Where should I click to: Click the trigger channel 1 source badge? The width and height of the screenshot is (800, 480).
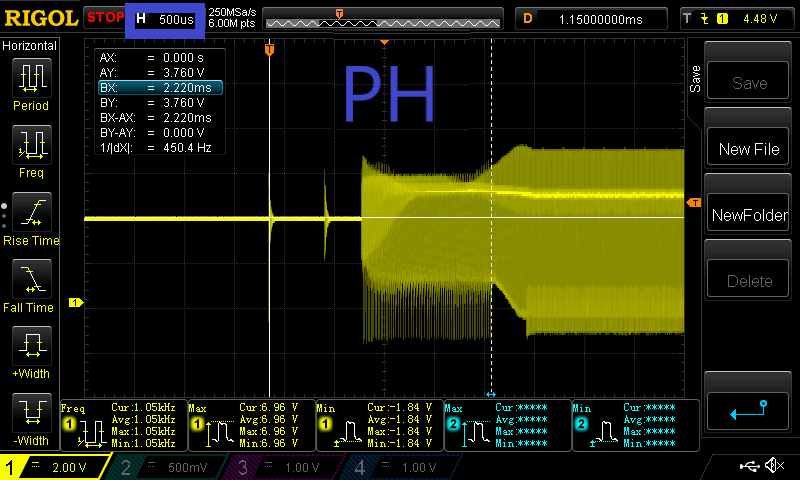tap(722, 19)
